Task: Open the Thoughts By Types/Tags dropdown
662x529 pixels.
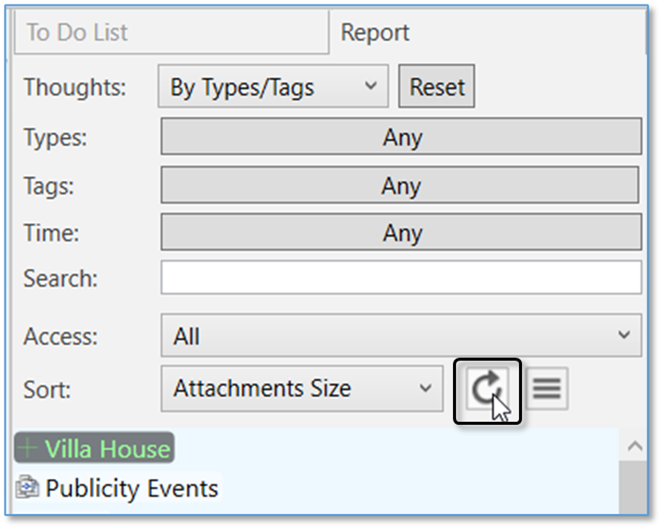Action: tap(273, 87)
